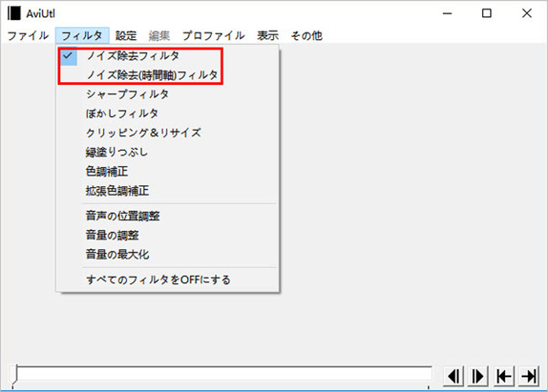This screenshot has height=392, width=548.
Task: Uncheck the ノイズ除去フィルタ menu item
Action: [x=133, y=56]
